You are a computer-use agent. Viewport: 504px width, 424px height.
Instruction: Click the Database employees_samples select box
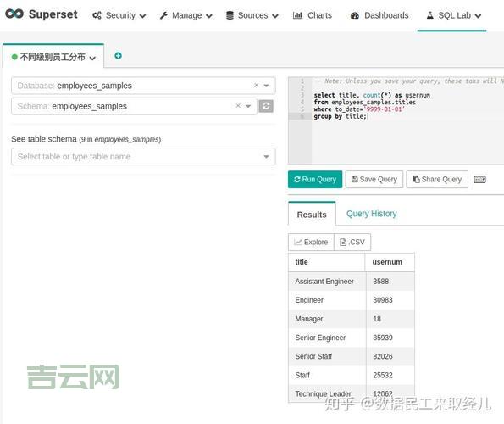143,86
